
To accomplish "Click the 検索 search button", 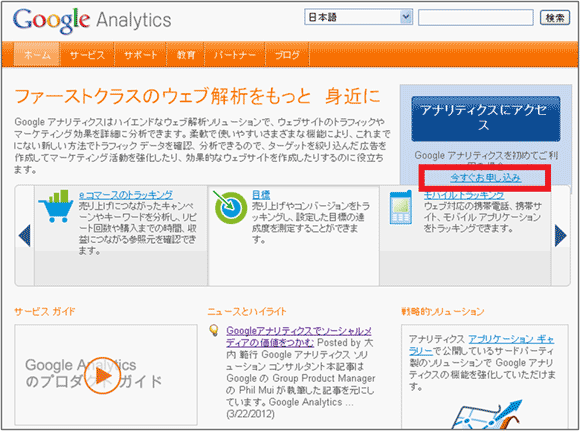I will point(554,17).
